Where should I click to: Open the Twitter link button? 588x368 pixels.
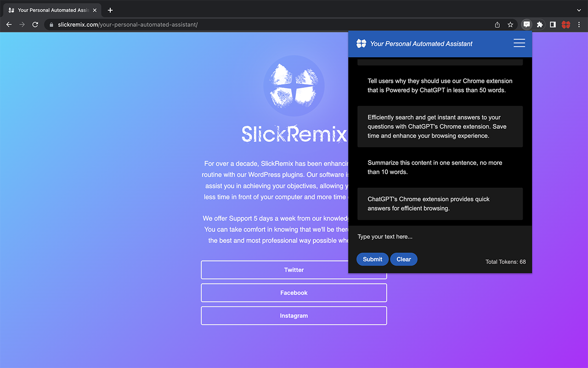[x=294, y=270]
